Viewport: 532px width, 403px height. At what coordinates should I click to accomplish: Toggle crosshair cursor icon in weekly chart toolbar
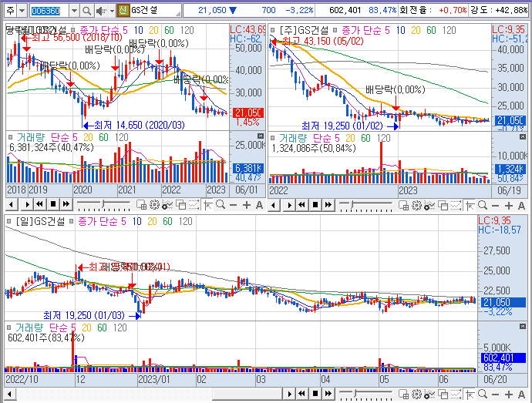pyautogui.click(x=470, y=205)
